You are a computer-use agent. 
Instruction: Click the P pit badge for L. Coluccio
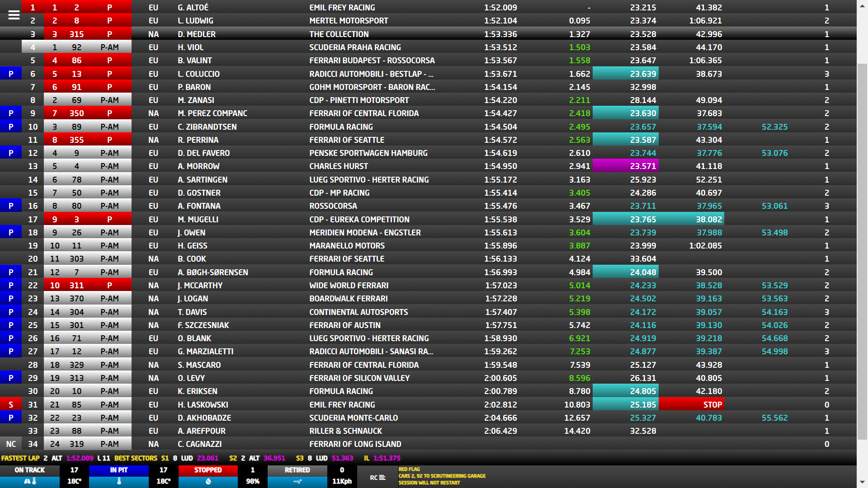(x=11, y=74)
